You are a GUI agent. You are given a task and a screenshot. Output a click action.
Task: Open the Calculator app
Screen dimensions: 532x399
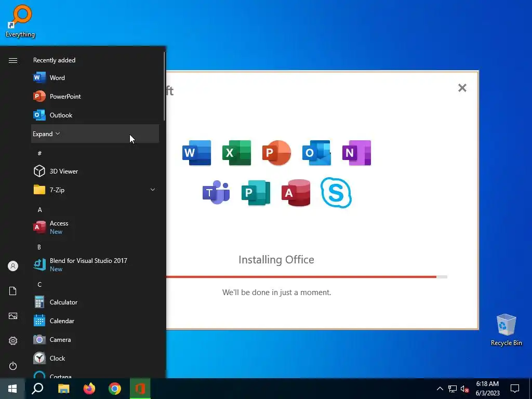[95, 302]
